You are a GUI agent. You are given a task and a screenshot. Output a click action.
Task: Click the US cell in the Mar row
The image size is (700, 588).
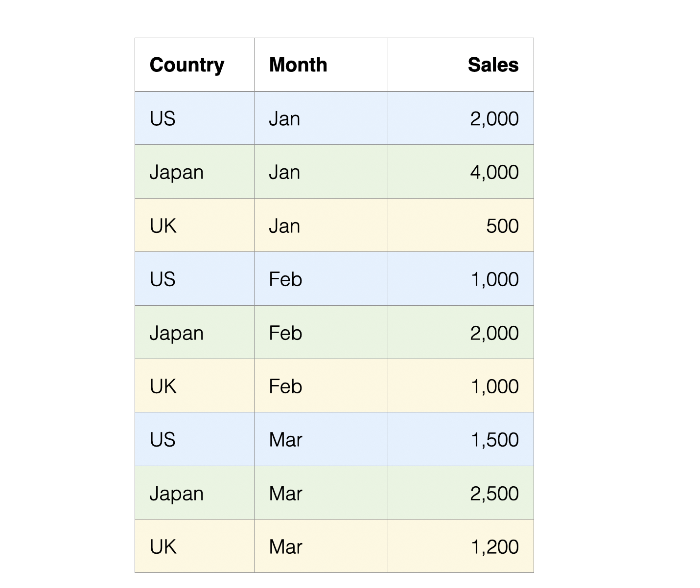pos(194,439)
